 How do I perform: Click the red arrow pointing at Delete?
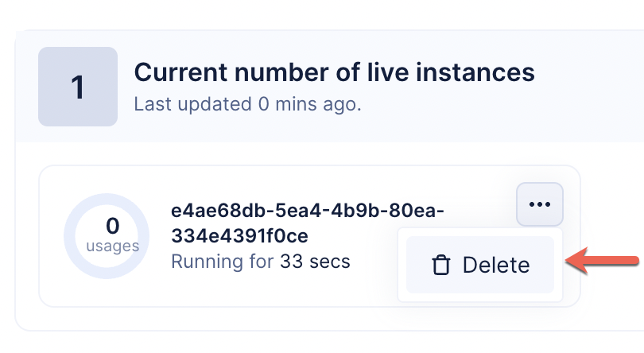[604, 260]
